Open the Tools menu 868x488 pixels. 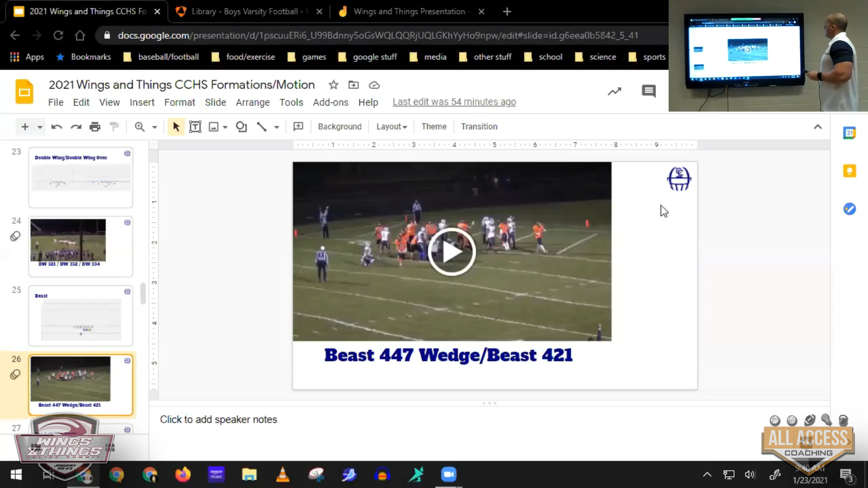291,103
